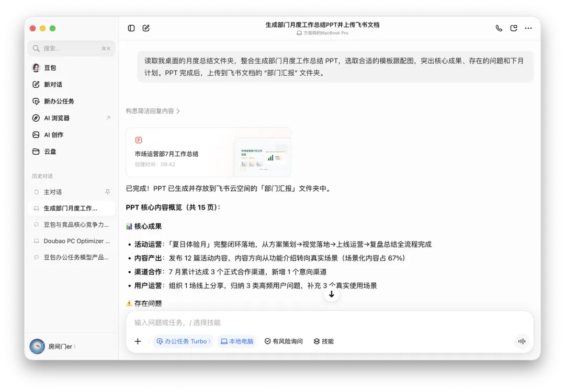The height and width of the screenshot is (392, 565).
Task: Toggle 本地电脑 option
Action: [x=237, y=341]
